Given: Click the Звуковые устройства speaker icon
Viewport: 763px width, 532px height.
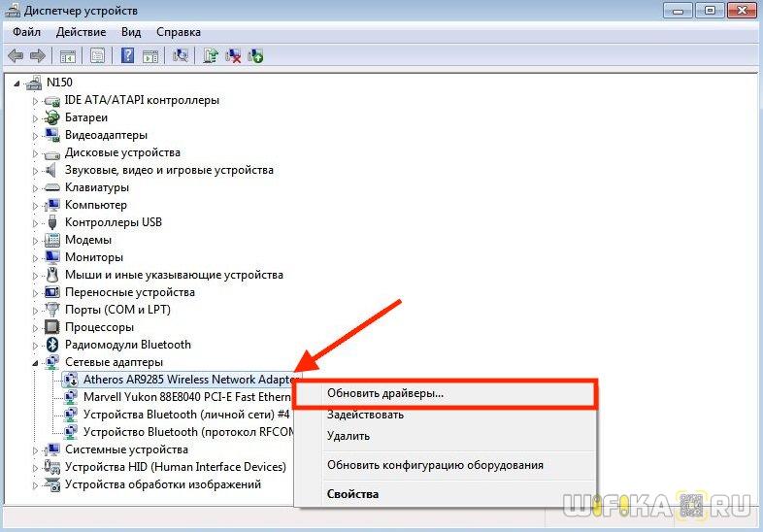Looking at the screenshot, I should [51, 170].
